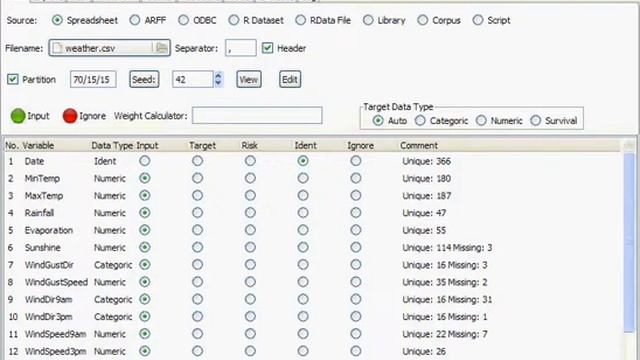Click the Data Type column header
The width and height of the screenshot is (640, 360).
(112, 145)
